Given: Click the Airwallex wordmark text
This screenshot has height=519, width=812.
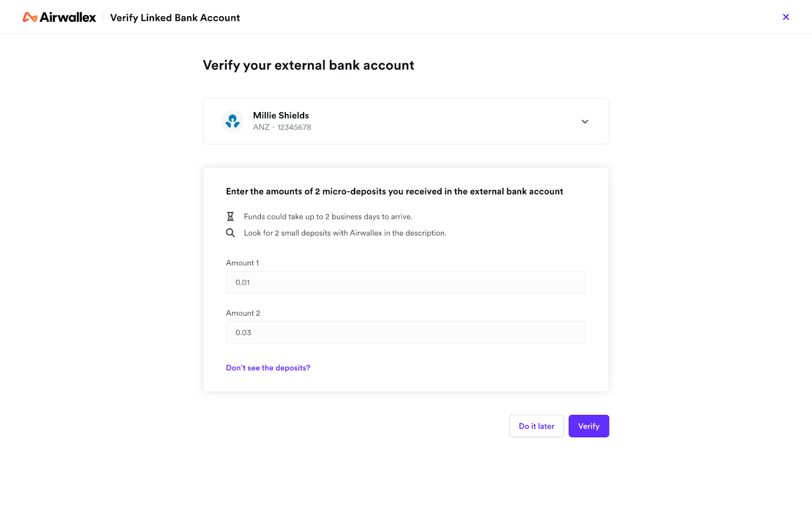Looking at the screenshot, I should coord(68,18).
